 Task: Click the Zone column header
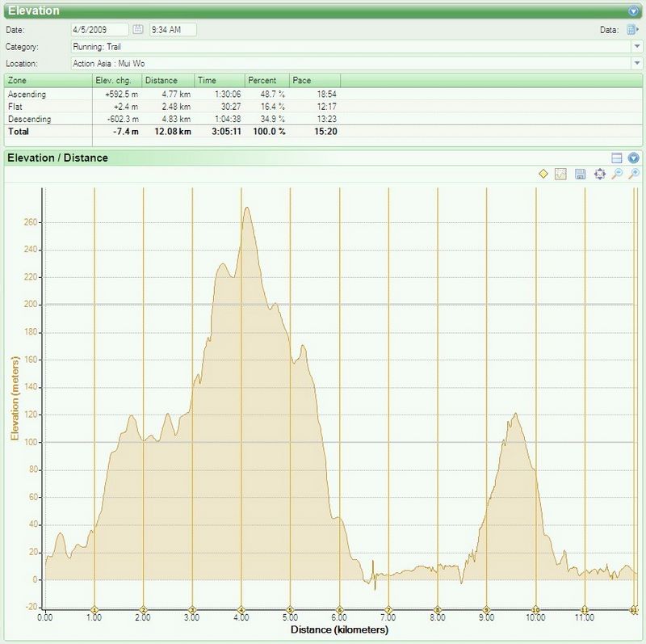(48, 81)
